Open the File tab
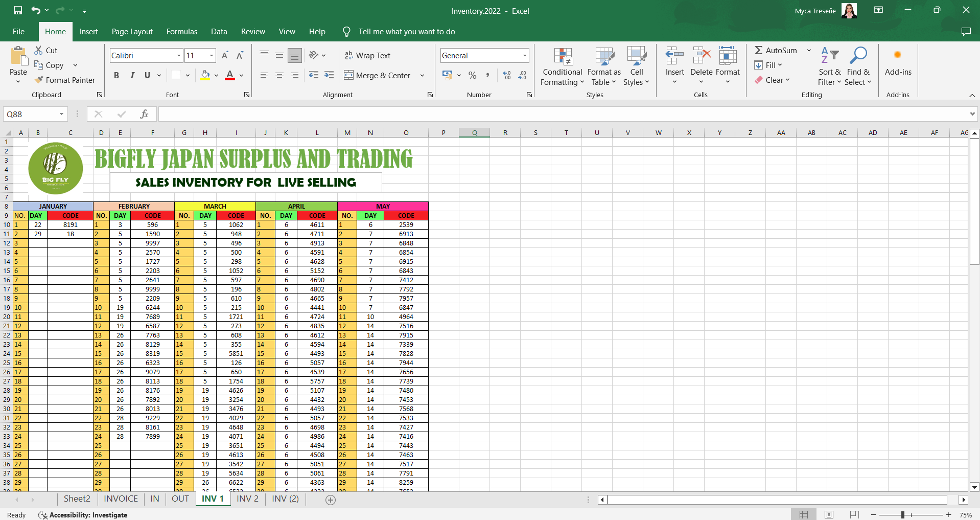980x520 pixels. tap(19, 32)
